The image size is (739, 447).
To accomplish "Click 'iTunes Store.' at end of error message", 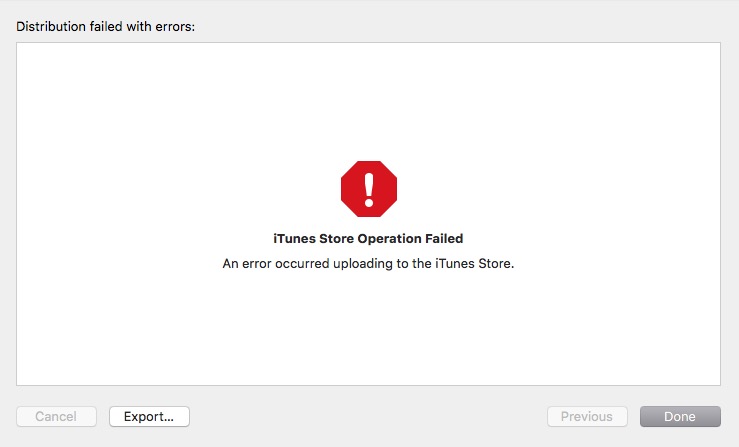I will (x=475, y=264).
